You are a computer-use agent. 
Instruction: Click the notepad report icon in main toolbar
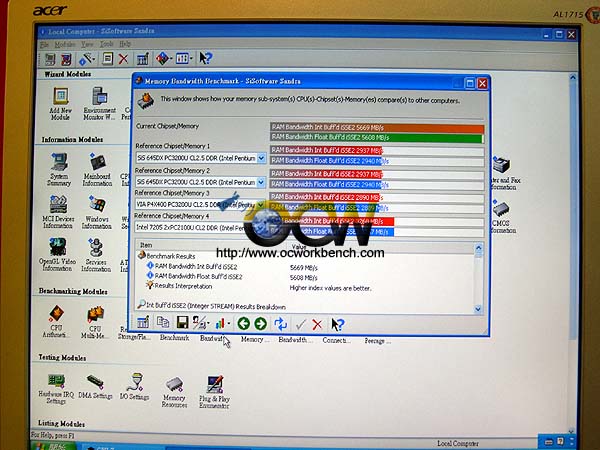(108, 59)
